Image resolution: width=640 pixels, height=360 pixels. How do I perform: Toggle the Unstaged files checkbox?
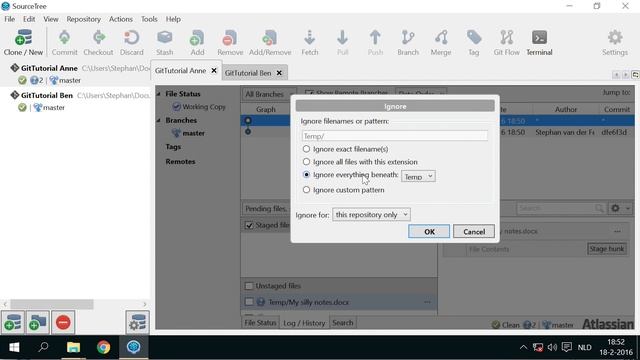249,286
